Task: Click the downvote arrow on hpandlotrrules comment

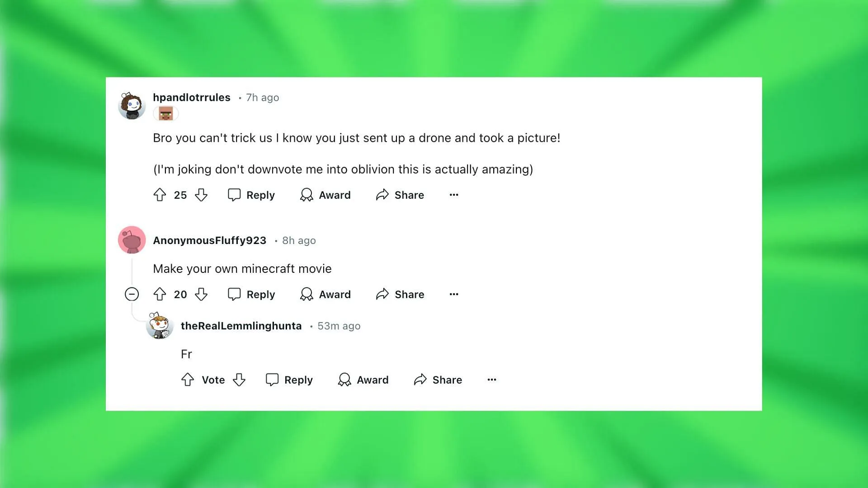Action: coord(202,195)
